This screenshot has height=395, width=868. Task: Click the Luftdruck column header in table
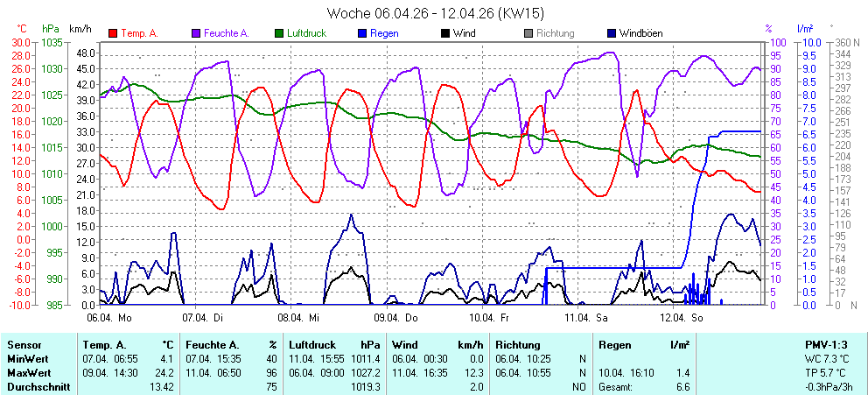[x=312, y=345]
